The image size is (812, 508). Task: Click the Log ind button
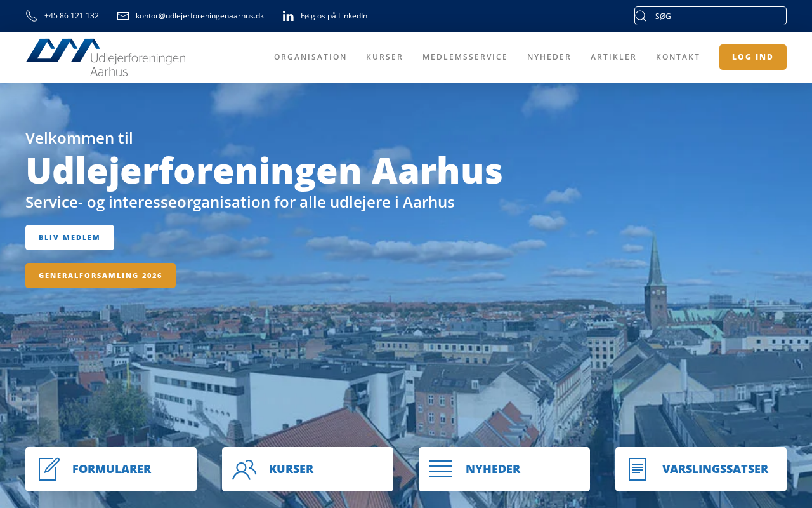[x=753, y=57]
